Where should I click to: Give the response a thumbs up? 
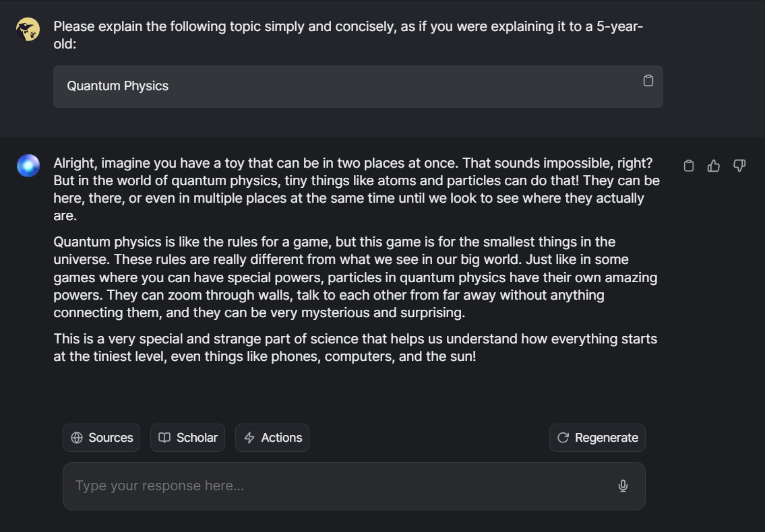coord(714,166)
